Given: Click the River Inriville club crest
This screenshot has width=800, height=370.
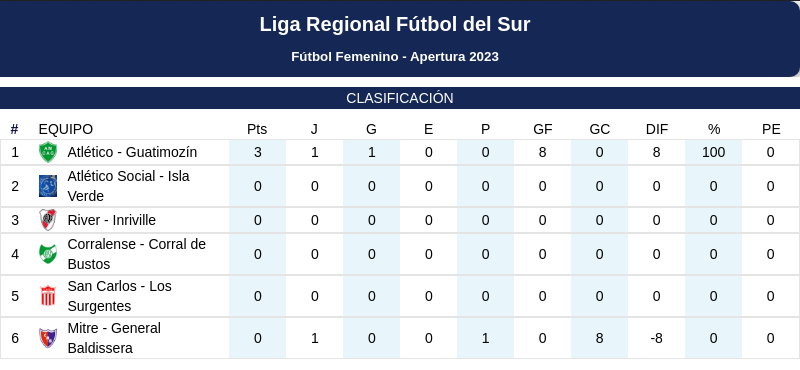Looking at the screenshot, I should (x=48, y=220).
